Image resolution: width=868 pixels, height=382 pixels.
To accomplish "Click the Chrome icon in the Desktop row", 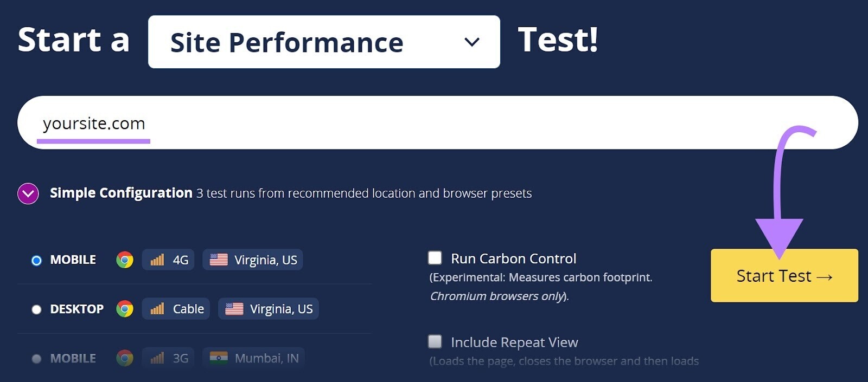I will 125,309.
